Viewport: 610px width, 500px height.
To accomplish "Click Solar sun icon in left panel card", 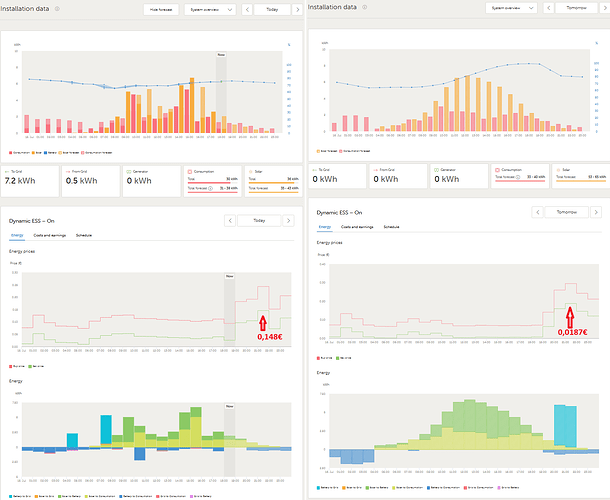I will (251, 171).
